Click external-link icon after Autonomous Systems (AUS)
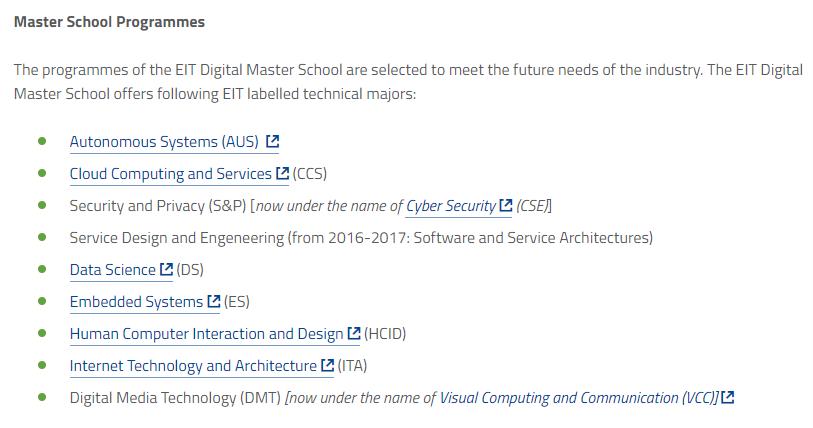Screen dimensions: 813x428 point(273,142)
